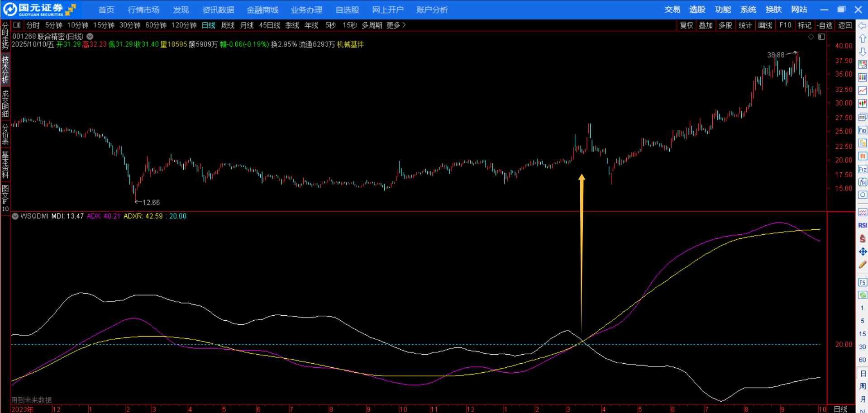The width and height of the screenshot is (868, 413).
Task: Switch to the 周线 weekly chart tab
Action: click(228, 25)
